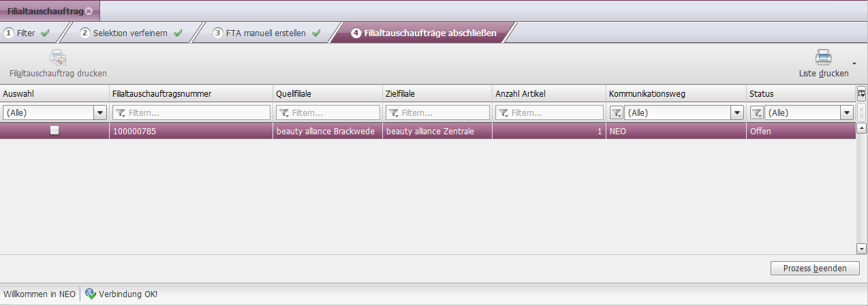The width and height of the screenshot is (868, 306).
Task: Click the filter icon in Kommunikationsweg column
Action: [615, 113]
